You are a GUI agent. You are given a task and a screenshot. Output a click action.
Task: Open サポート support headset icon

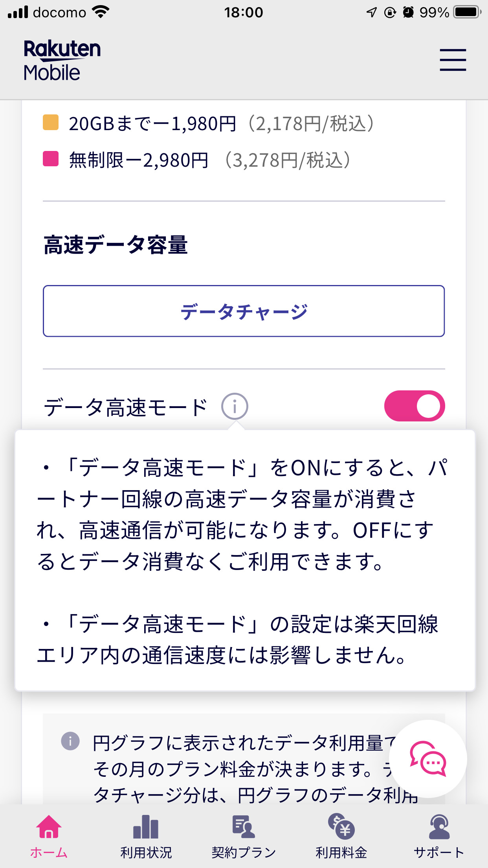point(439,827)
